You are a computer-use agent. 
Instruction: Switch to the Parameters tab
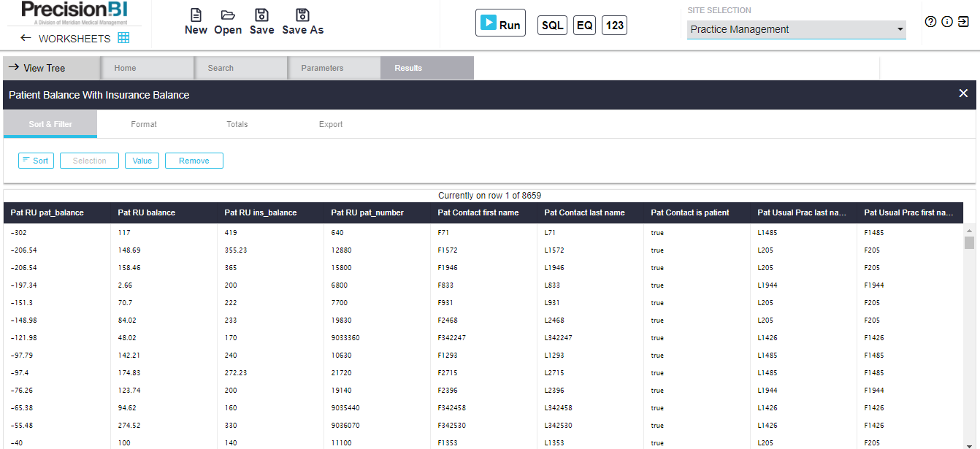pos(322,68)
